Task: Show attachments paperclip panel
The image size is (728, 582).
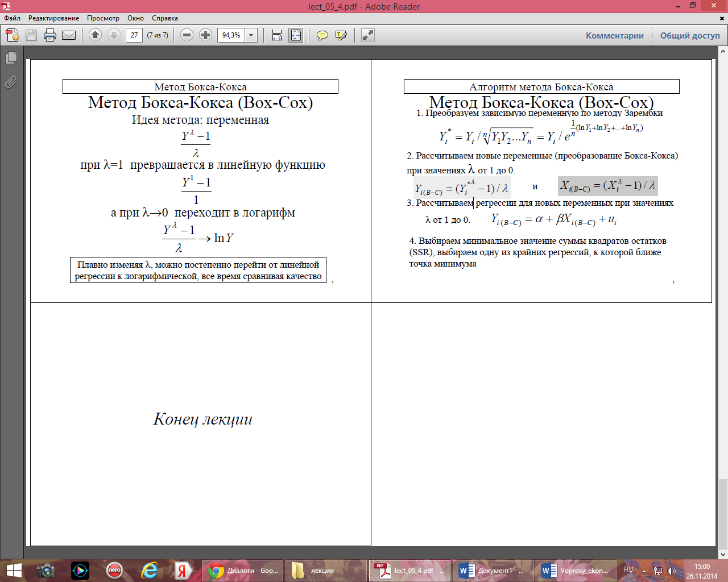Action: tap(11, 82)
